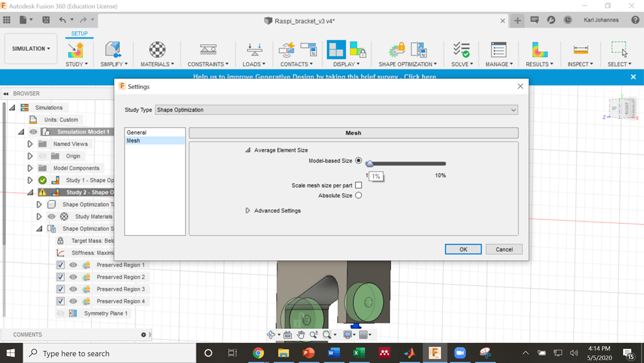Screen dimensions: 644x363
Task: Click the mesh size slider handle
Action: coord(369,163)
